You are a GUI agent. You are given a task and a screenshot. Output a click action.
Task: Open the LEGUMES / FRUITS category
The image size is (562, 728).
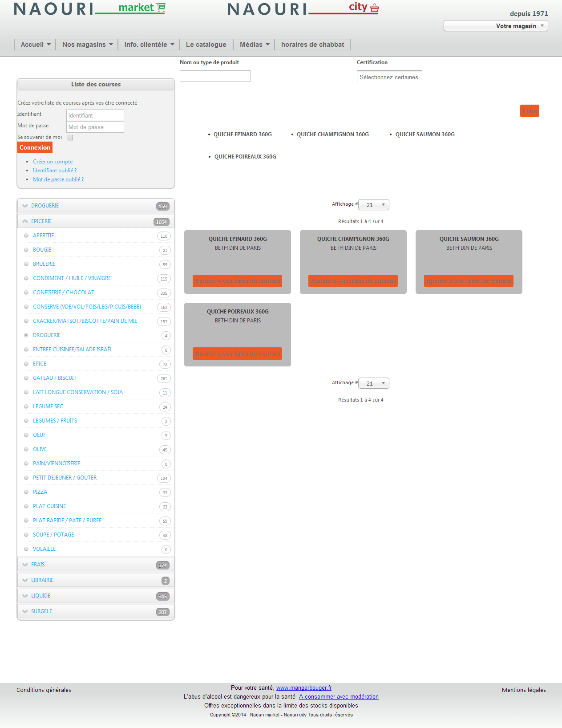55,421
